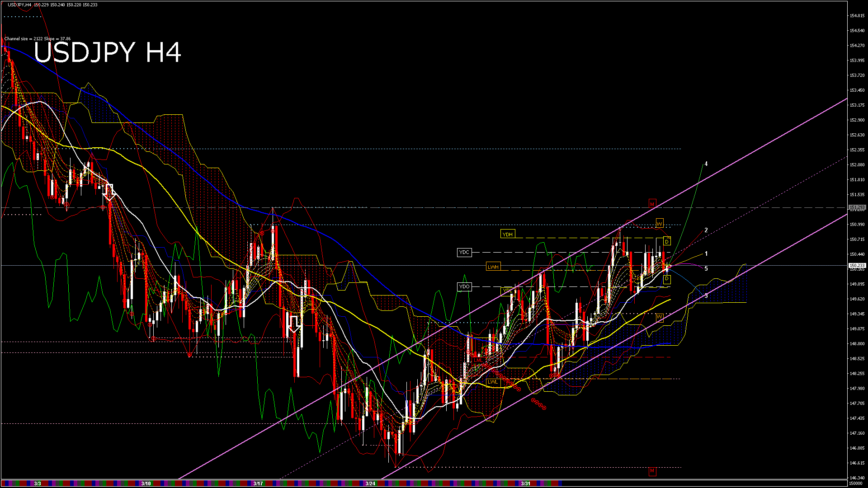The width and height of the screenshot is (868, 488).
Task: Click the 150000 value below the price axis
Action: [856, 483]
